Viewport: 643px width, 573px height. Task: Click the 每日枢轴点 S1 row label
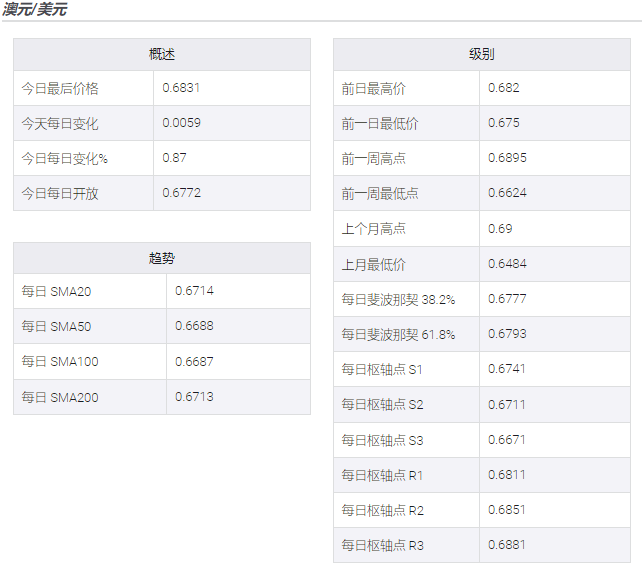tap(382, 370)
